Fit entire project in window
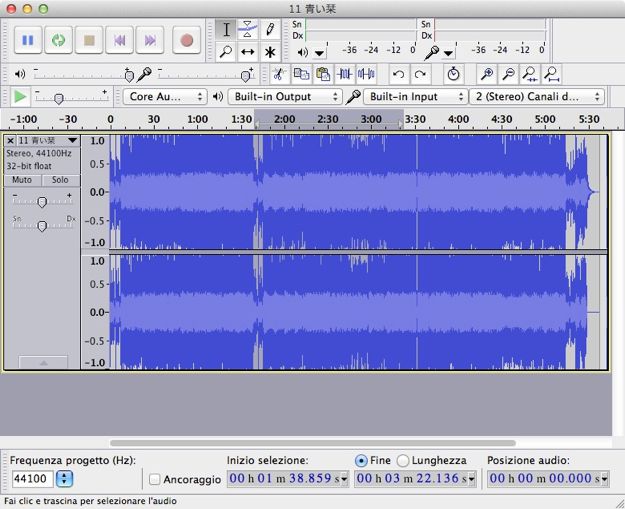Image resolution: width=625 pixels, height=509 pixels. pyautogui.click(x=552, y=74)
